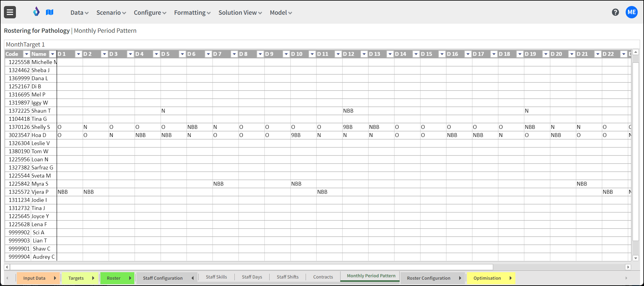This screenshot has width=644, height=286.
Task: Select Hoa D's 9BB cell on D 10
Action: [x=303, y=135]
